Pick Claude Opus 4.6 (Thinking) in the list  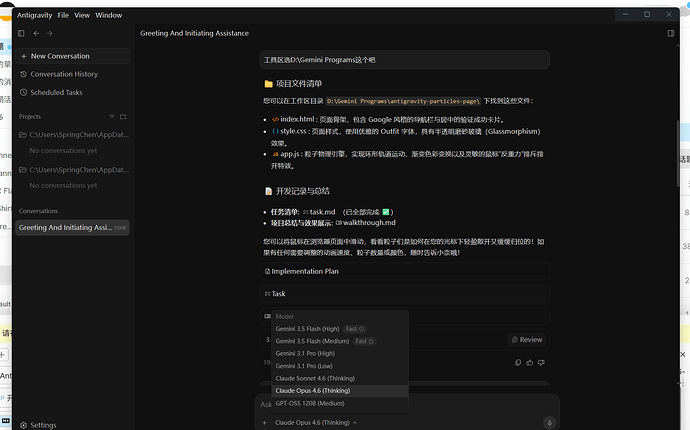340,391
